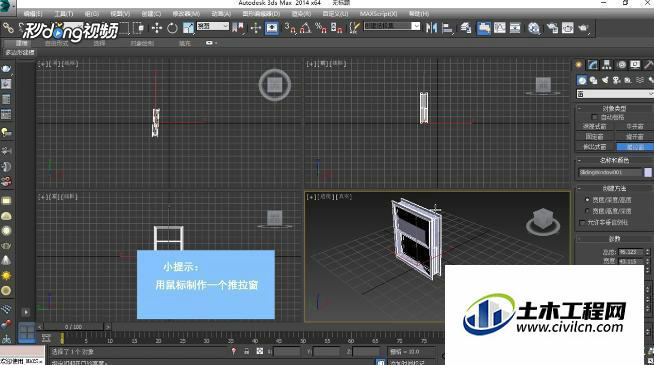
Task: Click the Pivoted window type button
Action: point(635,136)
